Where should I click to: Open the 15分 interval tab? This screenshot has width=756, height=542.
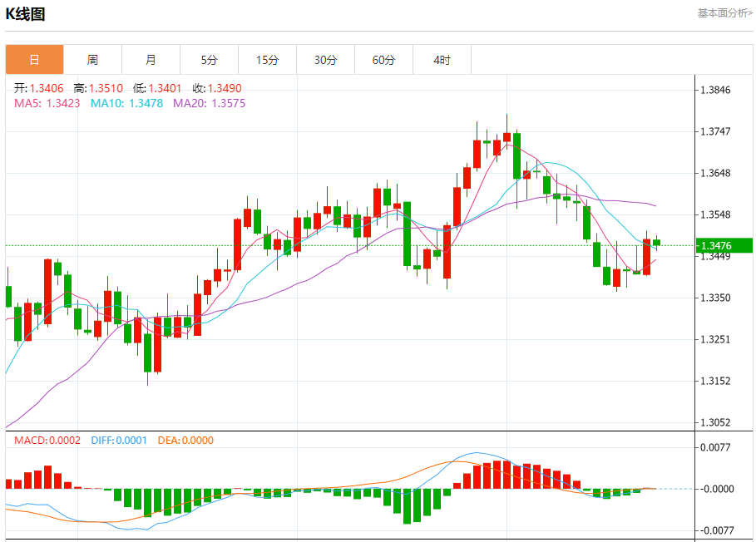(x=268, y=60)
